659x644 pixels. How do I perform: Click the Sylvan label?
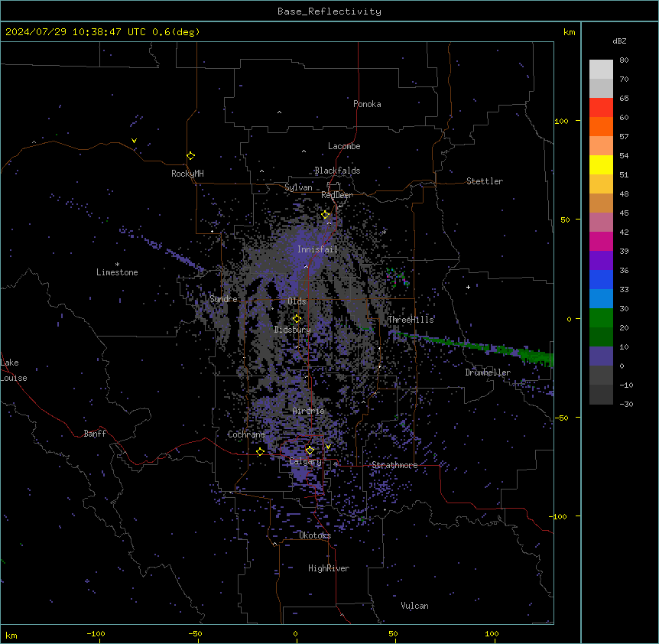coord(298,187)
